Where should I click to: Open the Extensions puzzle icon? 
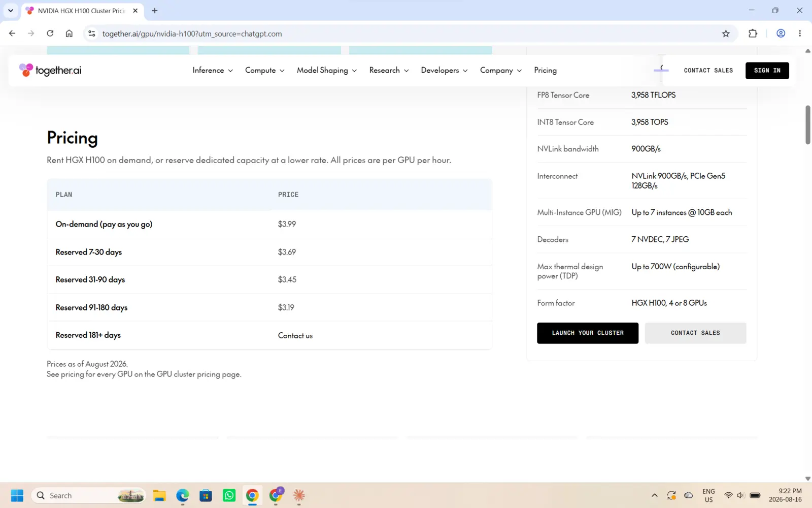(x=753, y=34)
